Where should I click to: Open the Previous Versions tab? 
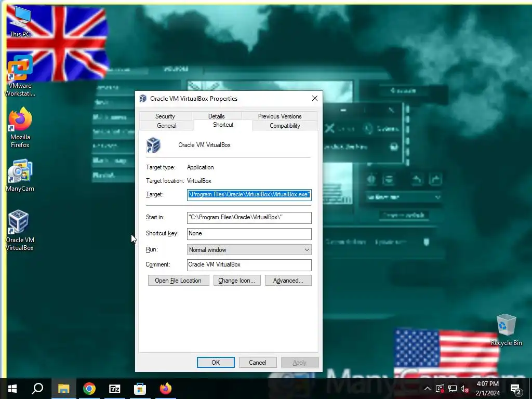pyautogui.click(x=280, y=116)
